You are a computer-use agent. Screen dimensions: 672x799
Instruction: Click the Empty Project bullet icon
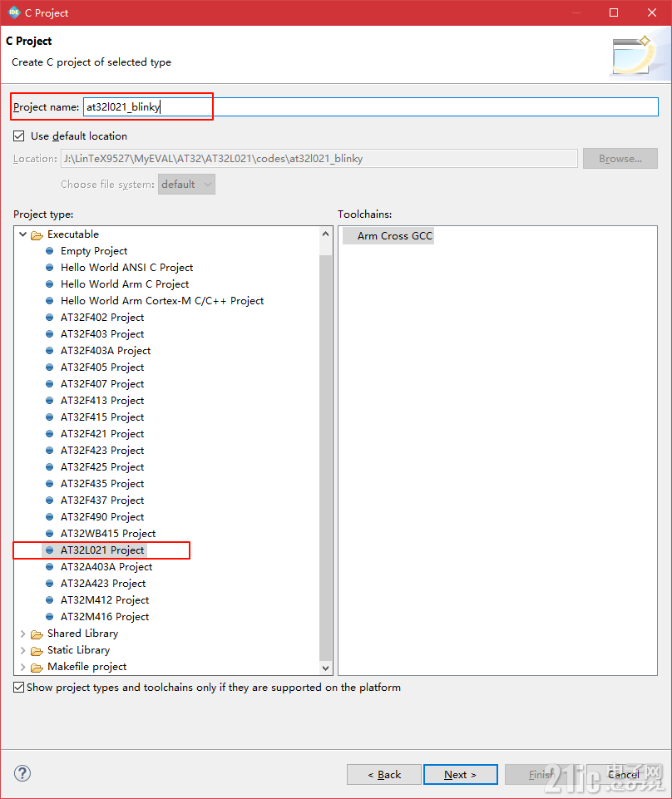click(x=49, y=251)
